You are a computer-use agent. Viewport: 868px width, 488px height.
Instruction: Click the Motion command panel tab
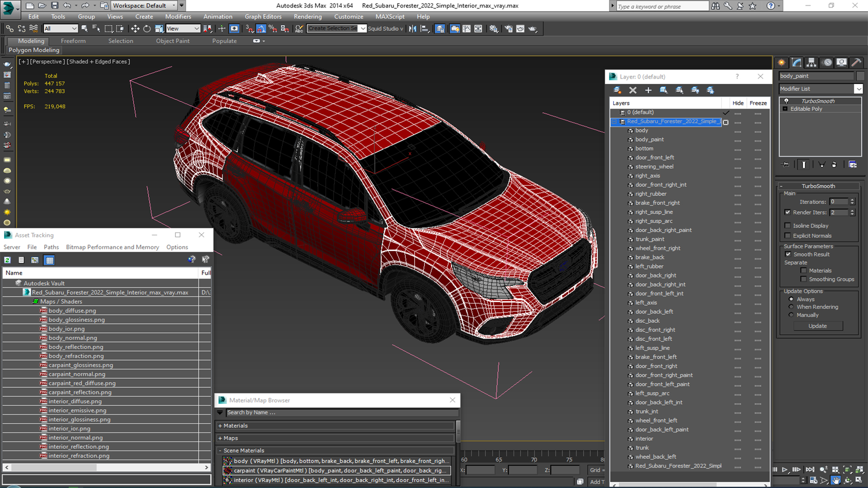[827, 62]
